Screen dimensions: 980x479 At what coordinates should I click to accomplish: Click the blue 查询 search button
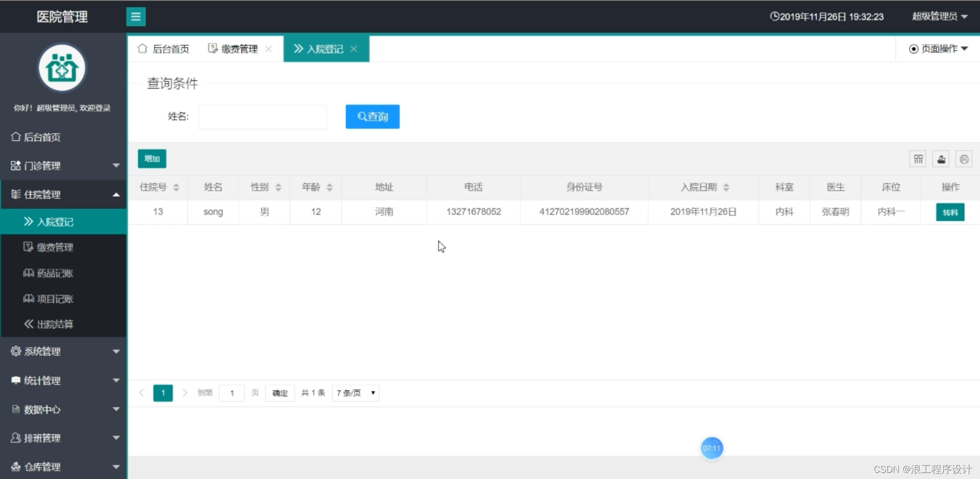[373, 116]
